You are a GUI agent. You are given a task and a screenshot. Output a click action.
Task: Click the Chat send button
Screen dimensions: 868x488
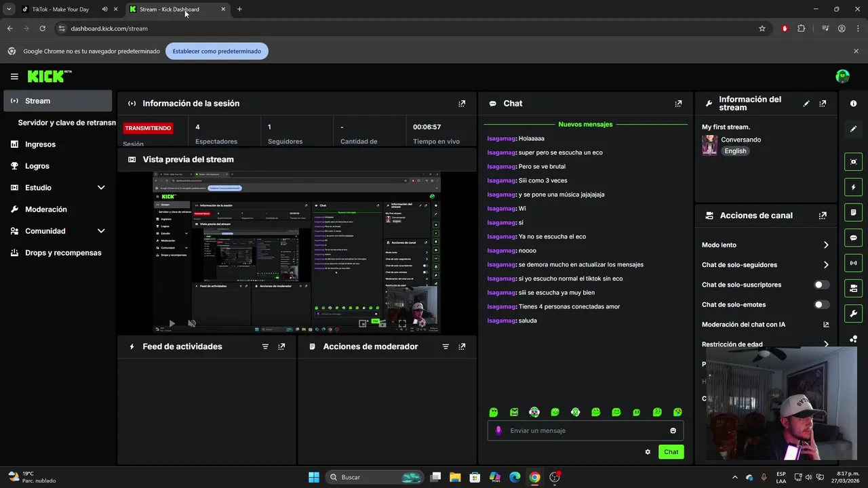tap(671, 452)
